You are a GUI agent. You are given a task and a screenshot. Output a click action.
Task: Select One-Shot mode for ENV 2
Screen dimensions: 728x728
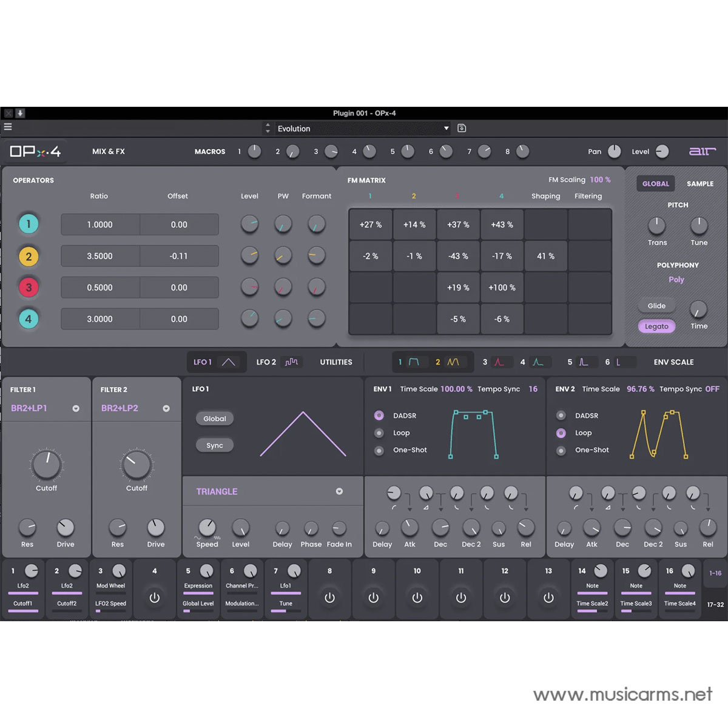[x=561, y=450]
